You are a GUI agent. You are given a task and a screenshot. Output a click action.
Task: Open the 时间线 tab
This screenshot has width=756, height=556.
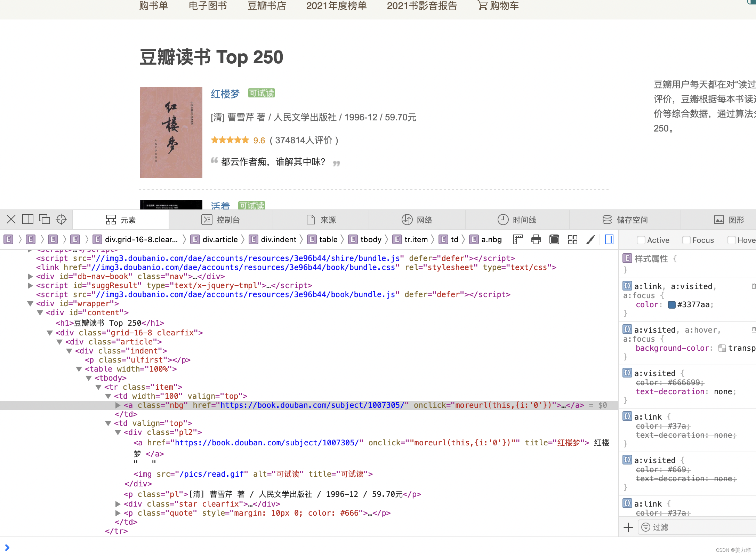click(x=517, y=220)
